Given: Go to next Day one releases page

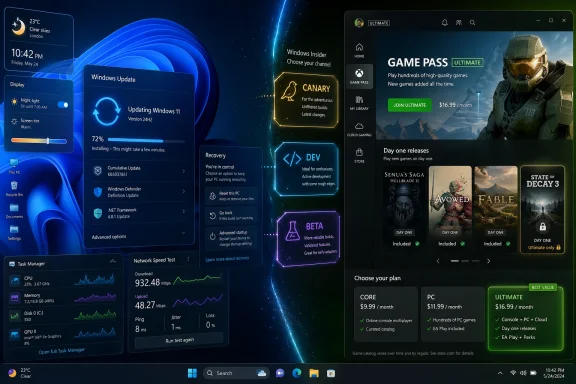Looking at the screenshot, I should pyautogui.click(x=489, y=261).
